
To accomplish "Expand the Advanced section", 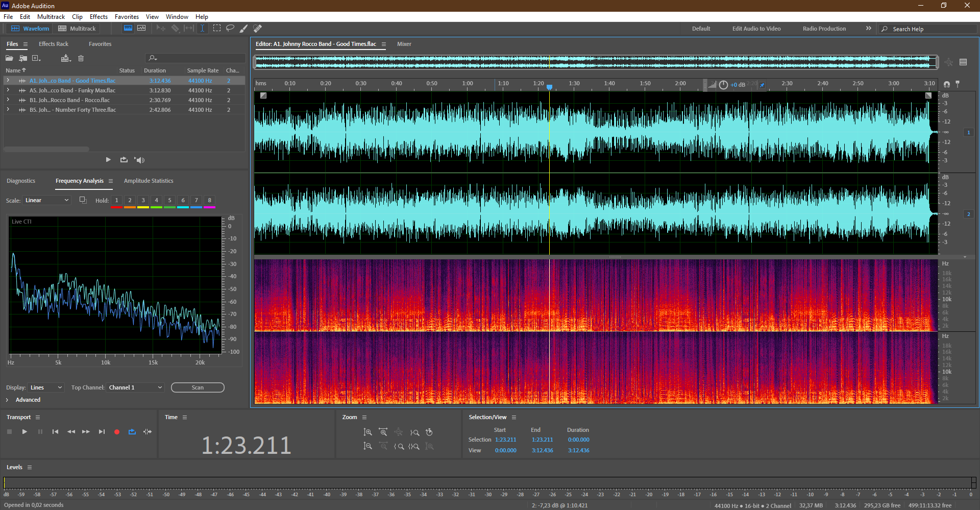I will pyautogui.click(x=7, y=400).
